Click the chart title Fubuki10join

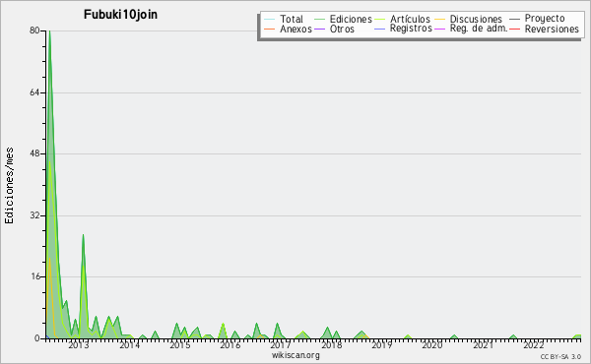tap(120, 15)
